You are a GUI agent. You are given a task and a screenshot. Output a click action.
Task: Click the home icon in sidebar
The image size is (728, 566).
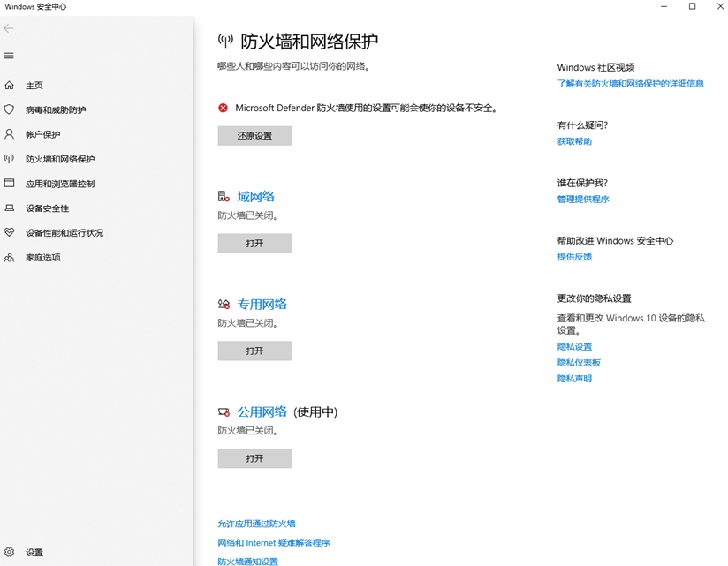tap(10, 85)
